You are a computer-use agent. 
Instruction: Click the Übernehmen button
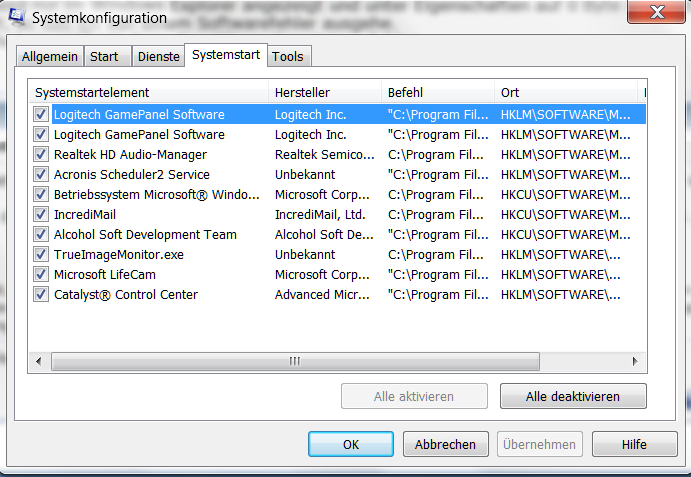click(x=540, y=444)
